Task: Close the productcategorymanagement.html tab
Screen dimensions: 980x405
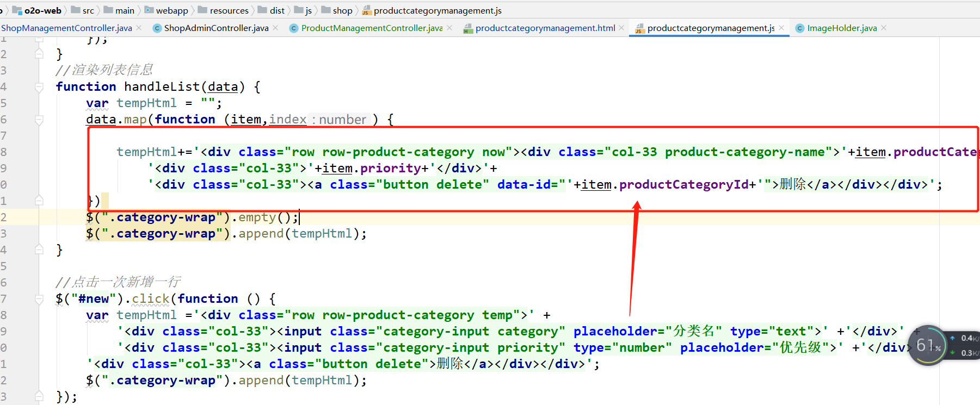Action: [621, 28]
